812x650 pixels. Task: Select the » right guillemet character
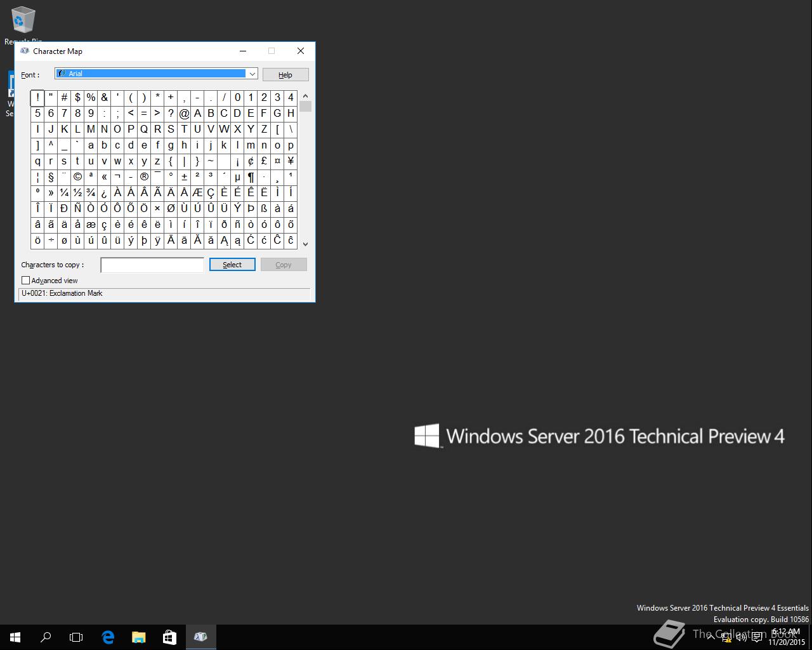tap(51, 192)
